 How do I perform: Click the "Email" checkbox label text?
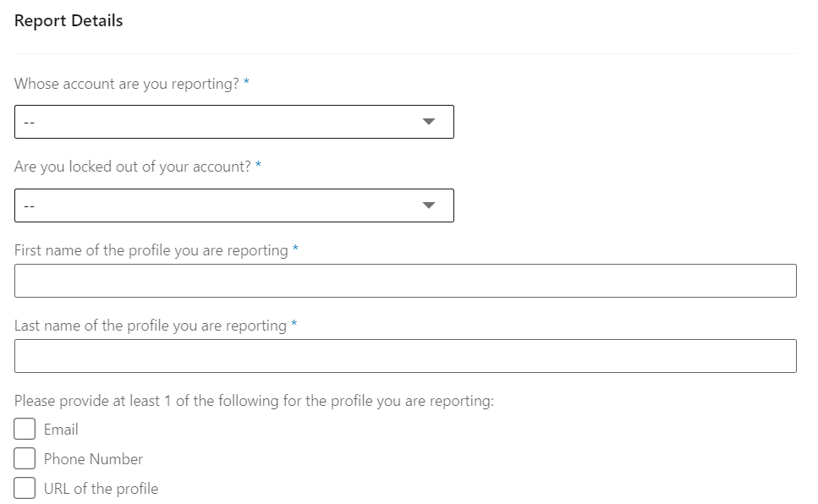61,430
